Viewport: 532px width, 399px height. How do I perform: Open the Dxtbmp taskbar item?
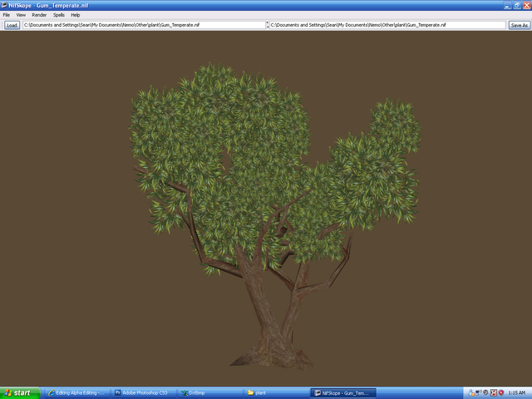[x=210, y=393]
